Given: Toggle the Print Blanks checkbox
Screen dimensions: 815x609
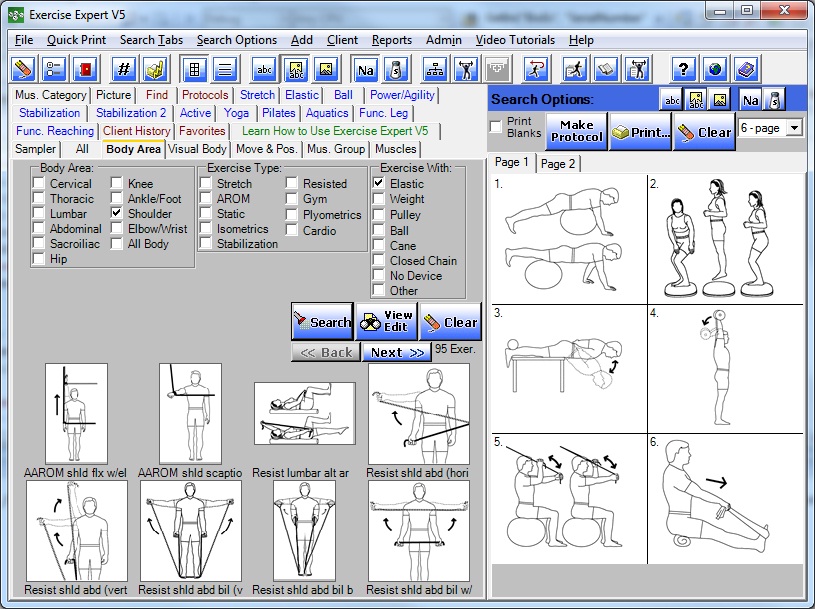Looking at the screenshot, I should tap(496, 126).
